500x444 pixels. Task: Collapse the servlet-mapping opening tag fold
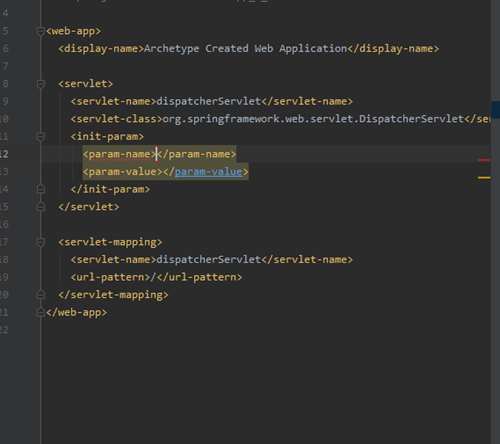[x=40, y=242]
